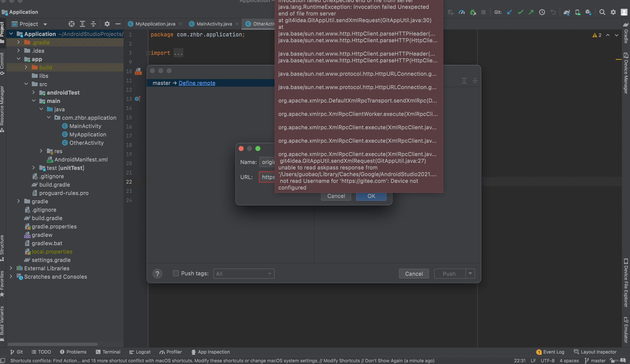Click Collapse All in Project panel
This screenshot has width=630, height=364.
pos(93,24)
